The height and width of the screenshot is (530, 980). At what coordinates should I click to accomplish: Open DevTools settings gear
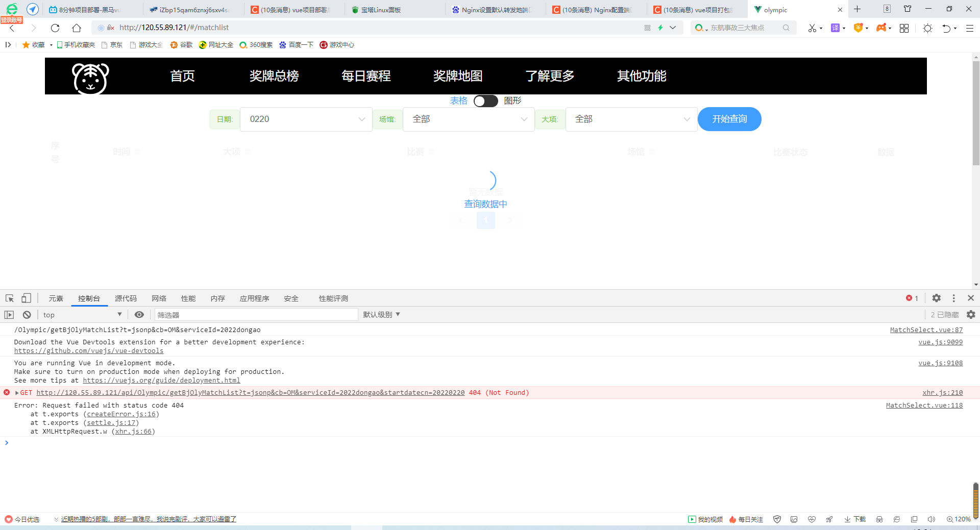click(x=936, y=298)
